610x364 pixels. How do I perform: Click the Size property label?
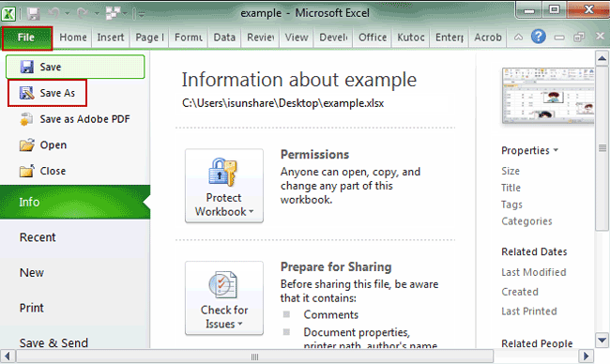511,171
